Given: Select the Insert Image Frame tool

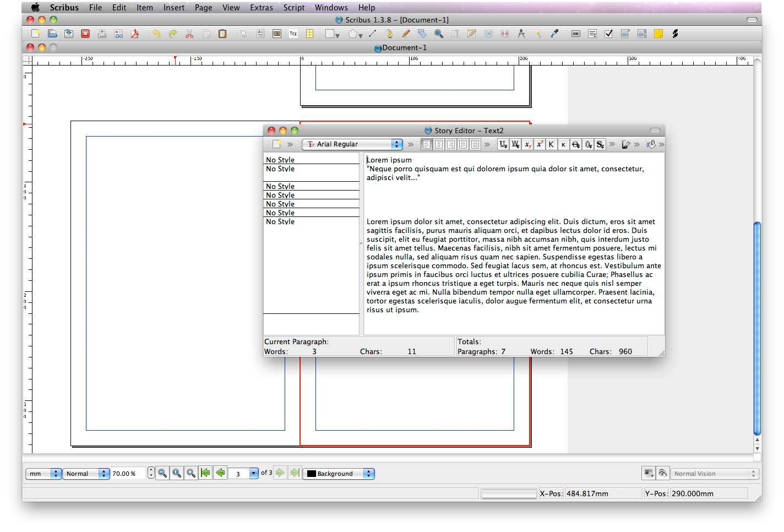Looking at the screenshot, I should click(x=277, y=34).
